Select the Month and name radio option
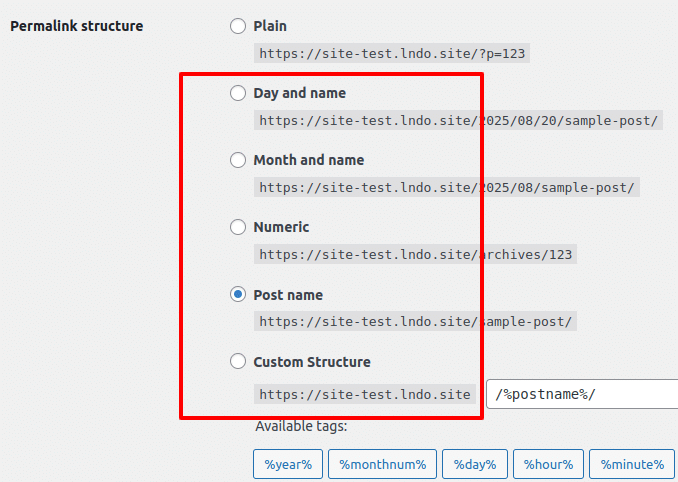This screenshot has height=482, width=678. pyautogui.click(x=238, y=160)
